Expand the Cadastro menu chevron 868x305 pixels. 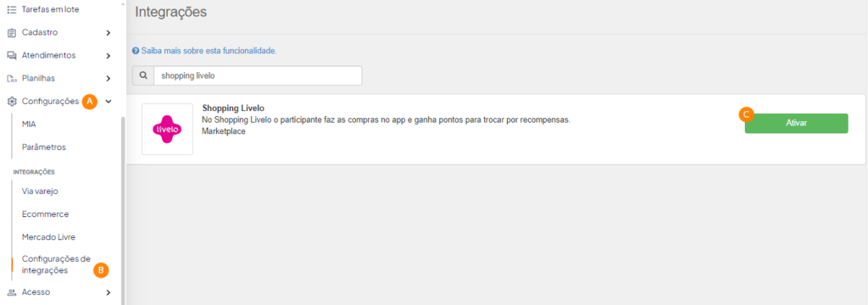(x=108, y=33)
